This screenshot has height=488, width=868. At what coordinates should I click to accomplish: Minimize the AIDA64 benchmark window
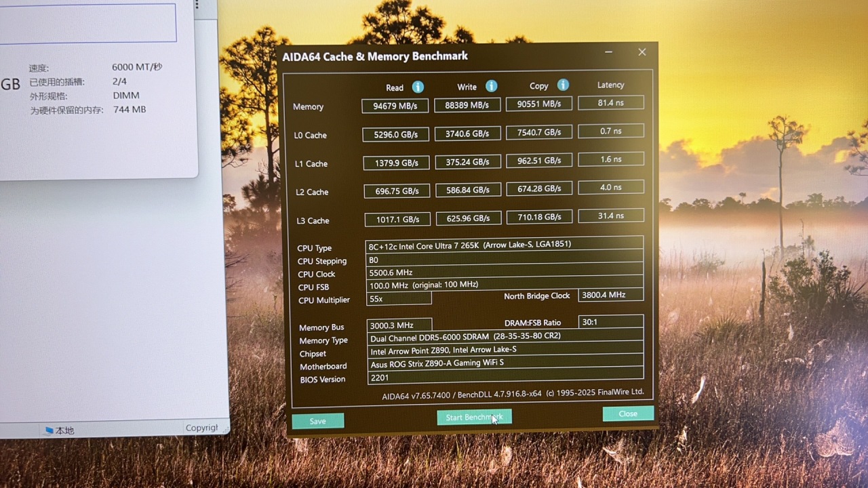pyautogui.click(x=608, y=52)
